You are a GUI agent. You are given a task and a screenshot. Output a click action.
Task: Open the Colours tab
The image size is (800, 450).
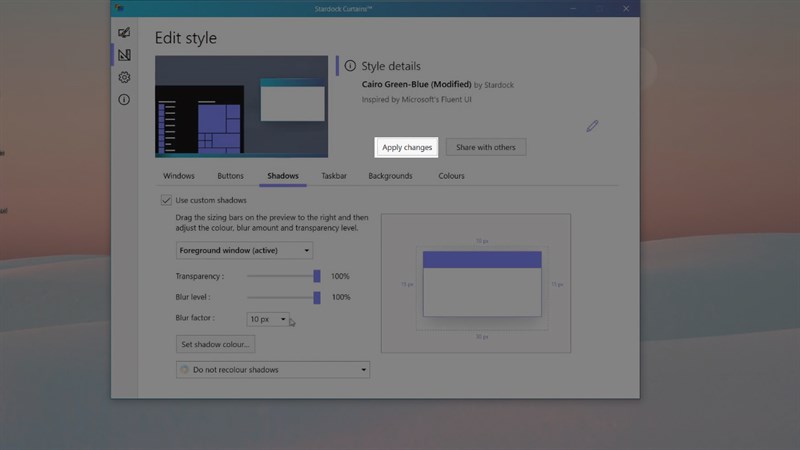[452, 176]
